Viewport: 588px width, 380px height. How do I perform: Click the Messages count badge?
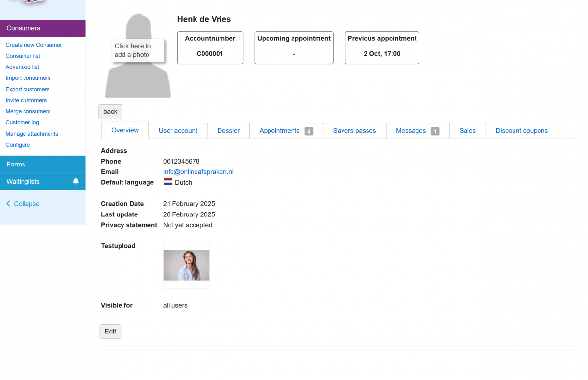[435, 131]
